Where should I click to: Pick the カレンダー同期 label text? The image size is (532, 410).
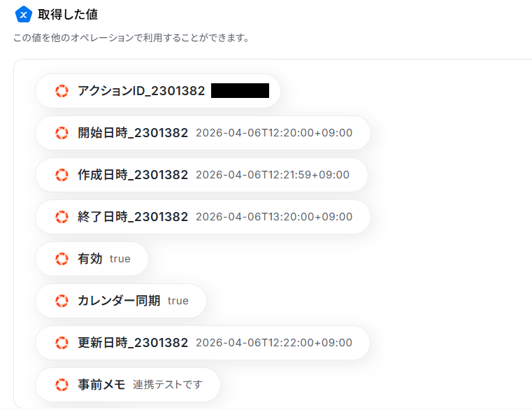coord(119,301)
